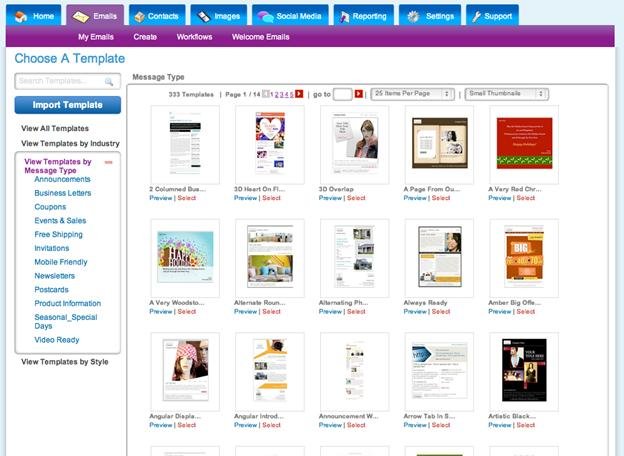
Task: Open the Create submenu item
Action: coord(145,37)
